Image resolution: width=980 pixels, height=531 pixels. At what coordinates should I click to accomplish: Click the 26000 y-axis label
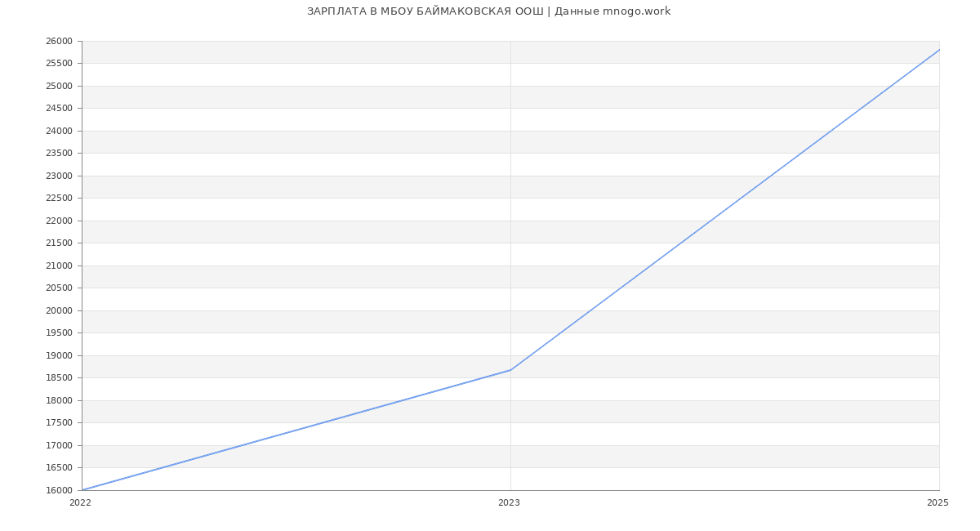pyautogui.click(x=59, y=42)
